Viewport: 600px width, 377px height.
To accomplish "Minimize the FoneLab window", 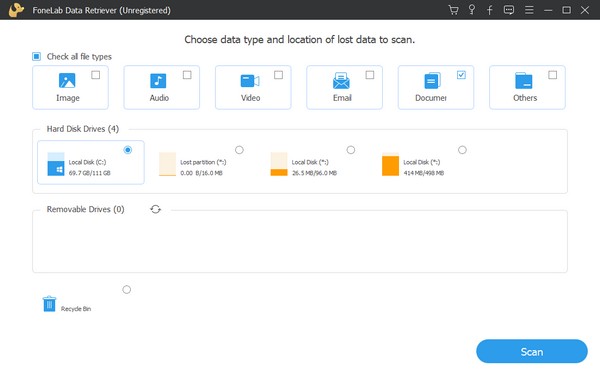I will click(548, 10).
